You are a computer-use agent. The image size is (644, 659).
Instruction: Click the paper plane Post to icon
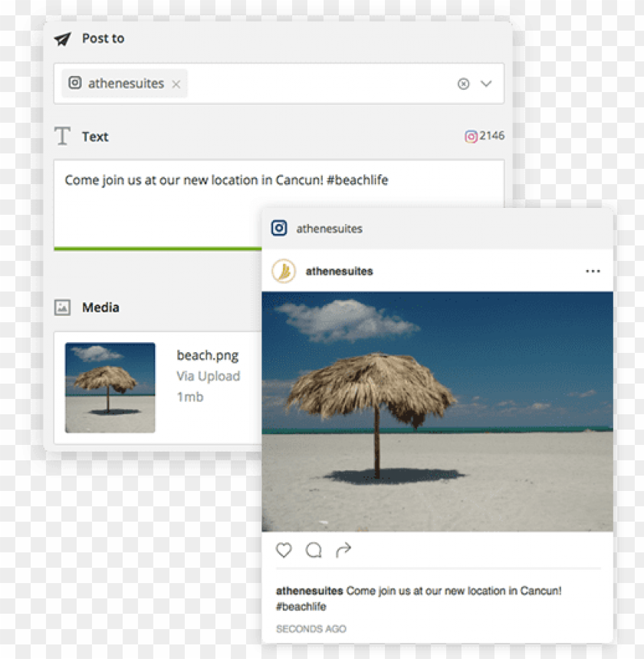click(x=63, y=39)
